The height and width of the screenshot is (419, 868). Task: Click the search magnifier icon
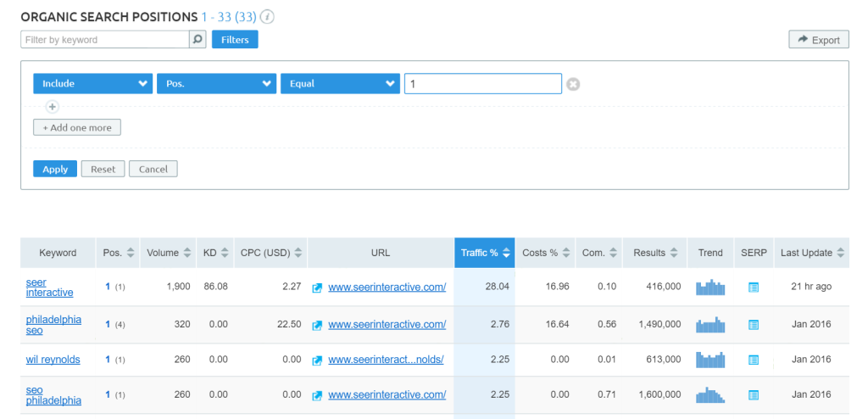pyautogui.click(x=198, y=39)
